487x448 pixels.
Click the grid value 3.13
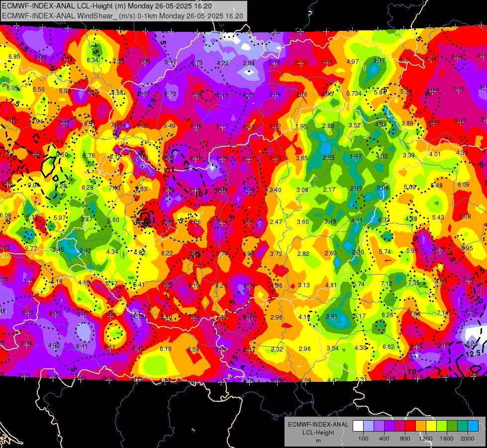coord(304,285)
